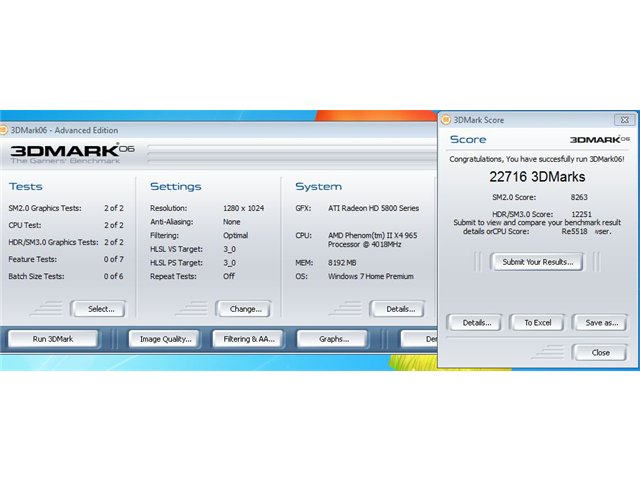The height and width of the screenshot is (480, 640).
Task: Click the Change... button under Settings
Action: coord(243,309)
